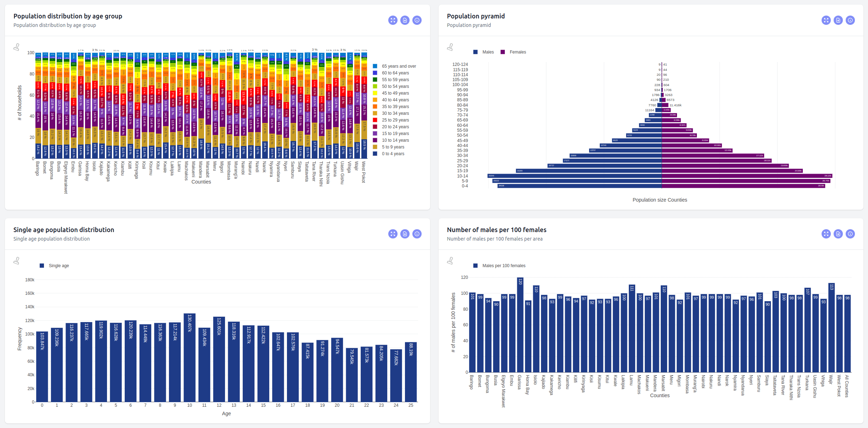Download the Population pyramid data file
This screenshot has width=868, height=428.
coord(838,20)
